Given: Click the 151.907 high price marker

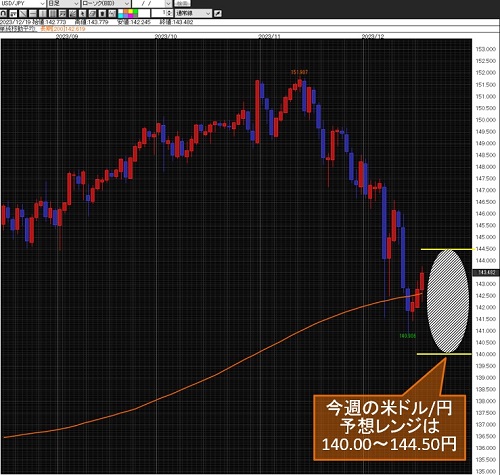Looking at the screenshot, I should click(299, 72).
